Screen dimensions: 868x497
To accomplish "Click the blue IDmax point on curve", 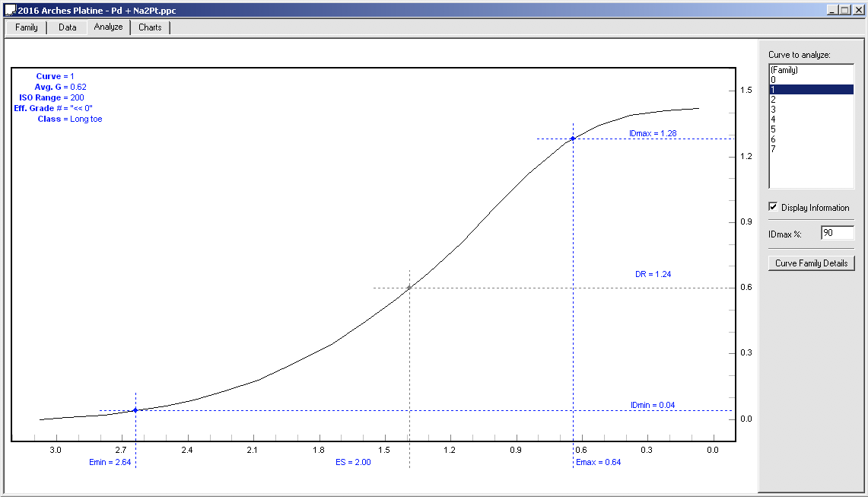I will [573, 139].
